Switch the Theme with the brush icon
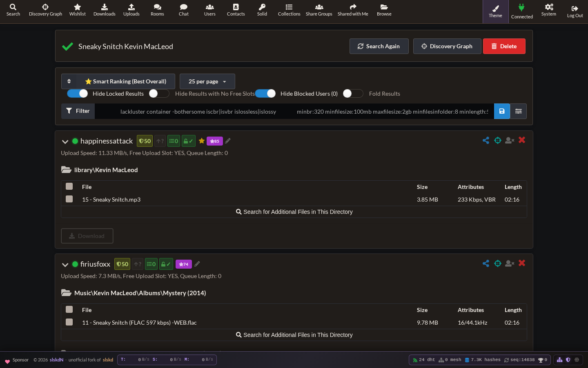The image size is (588, 368). 495,11
